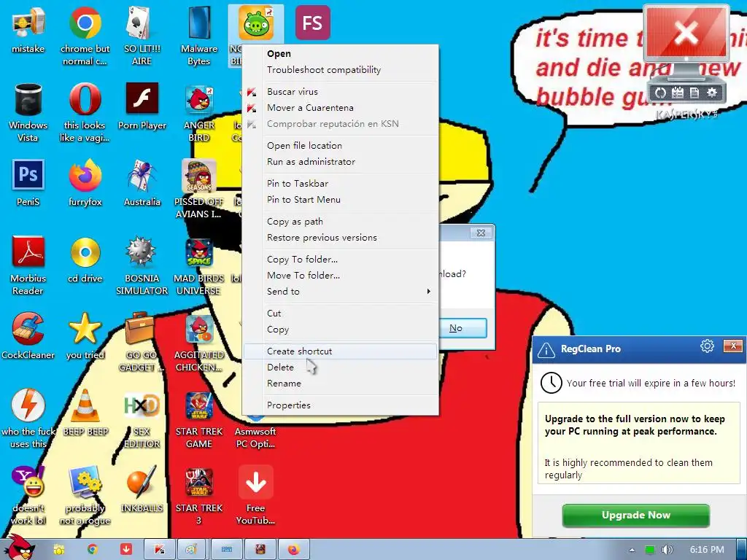The width and height of the screenshot is (747, 560).
Task: Click Kaspersky gadget task schedule icon
Action: click(x=678, y=93)
